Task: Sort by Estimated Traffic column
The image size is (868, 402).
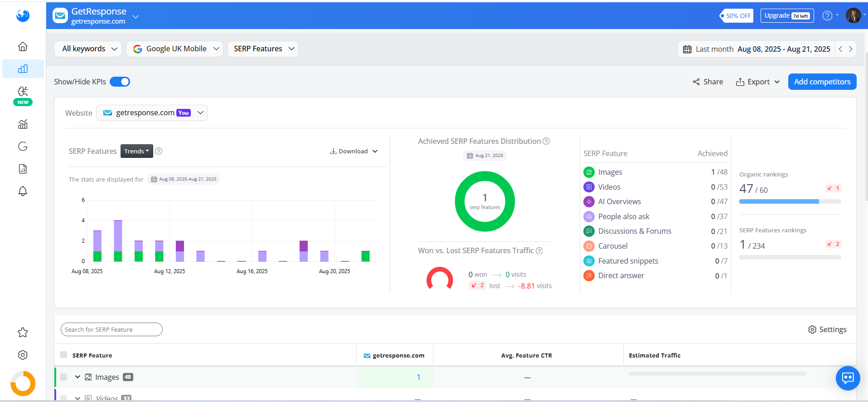Action: pos(655,355)
